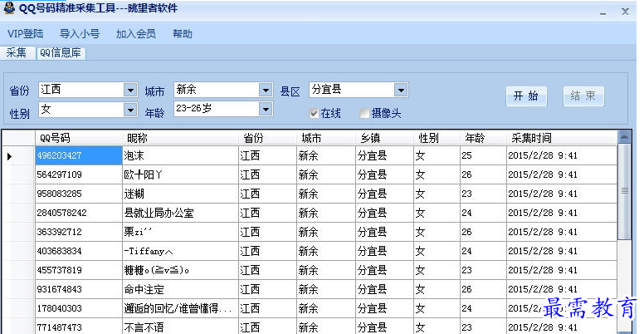Toggle the 在线 online checkbox

click(x=315, y=114)
